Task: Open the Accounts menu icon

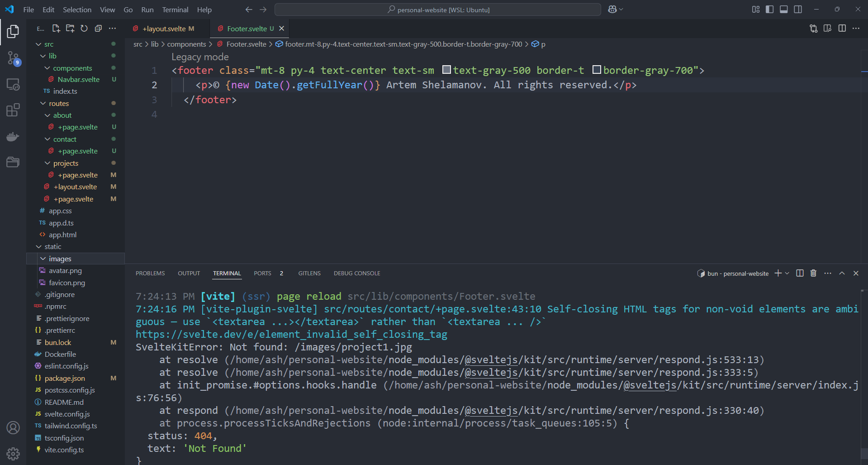Action: pyautogui.click(x=13, y=427)
